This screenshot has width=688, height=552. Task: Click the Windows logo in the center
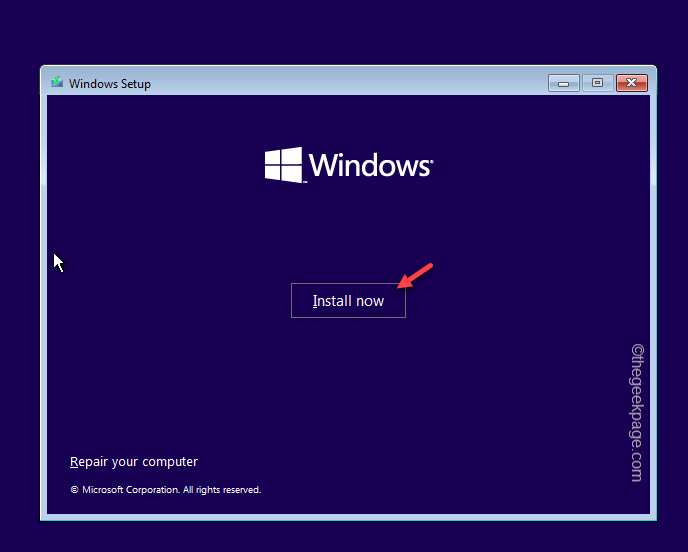coord(349,165)
